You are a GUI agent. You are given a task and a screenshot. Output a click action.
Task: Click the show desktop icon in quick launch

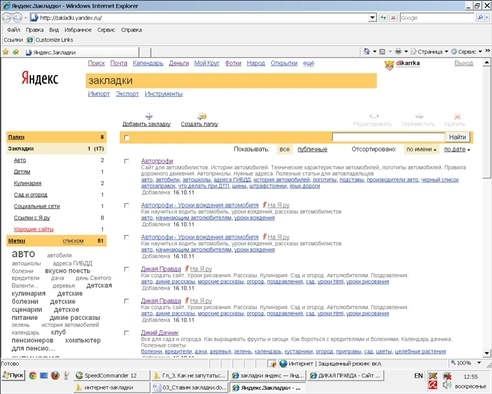pyautogui.click(x=44, y=376)
